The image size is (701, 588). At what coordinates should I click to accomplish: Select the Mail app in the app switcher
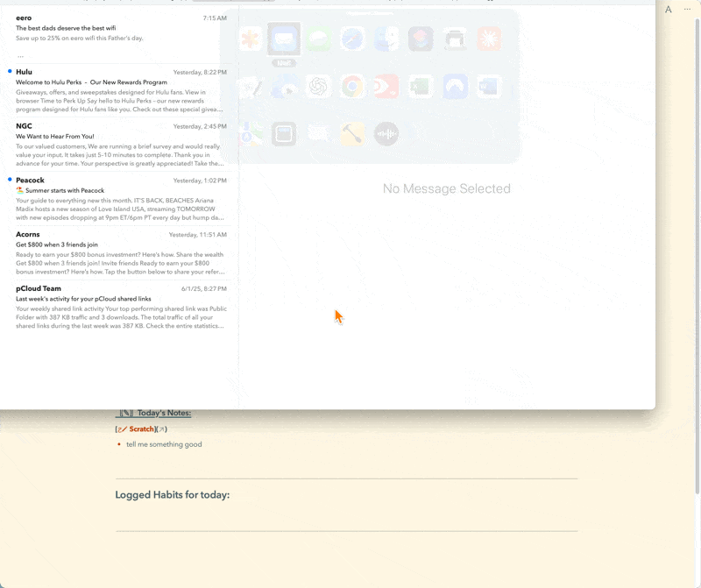[284, 39]
